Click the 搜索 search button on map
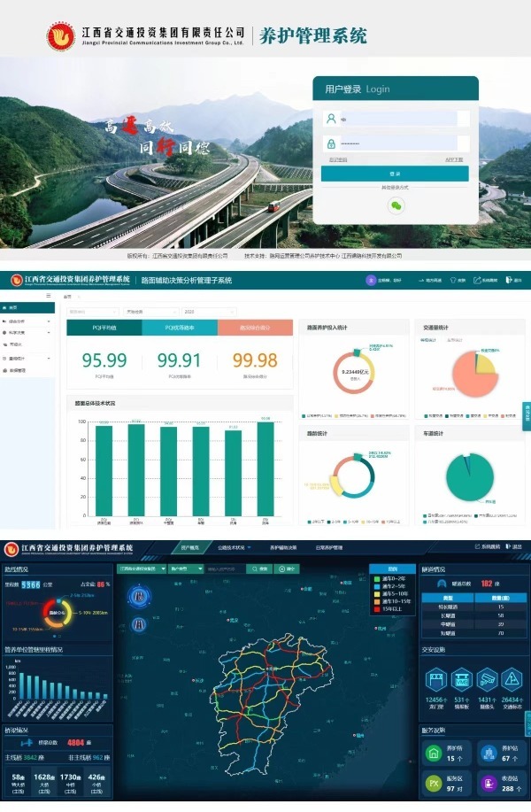531x812 pixels. pos(260,568)
